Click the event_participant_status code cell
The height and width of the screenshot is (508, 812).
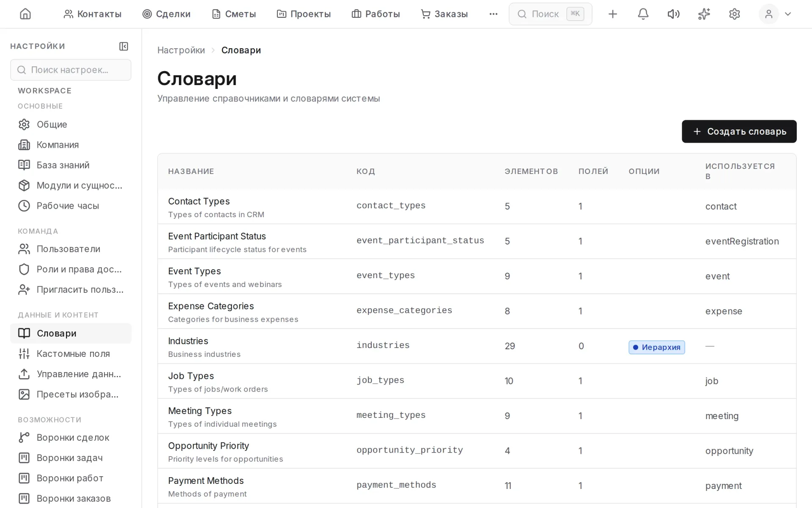pyautogui.click(x=420, y=240)
